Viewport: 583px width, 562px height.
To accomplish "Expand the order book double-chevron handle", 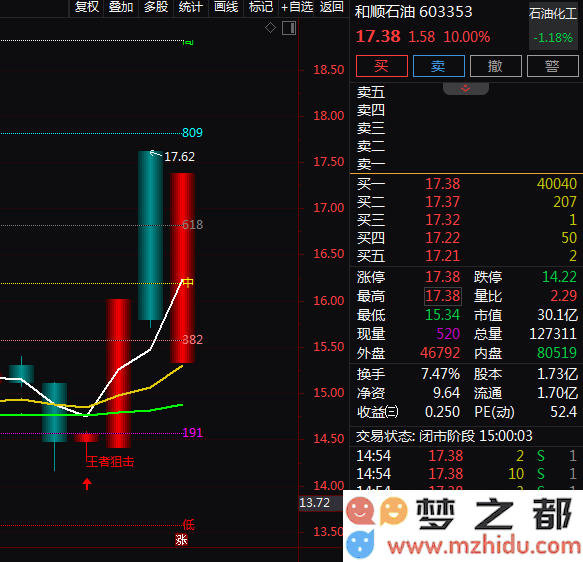I will (466, 88).
